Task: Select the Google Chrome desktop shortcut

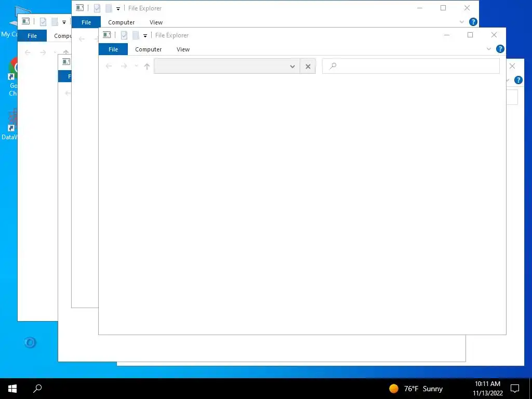Action: (12, 77)
